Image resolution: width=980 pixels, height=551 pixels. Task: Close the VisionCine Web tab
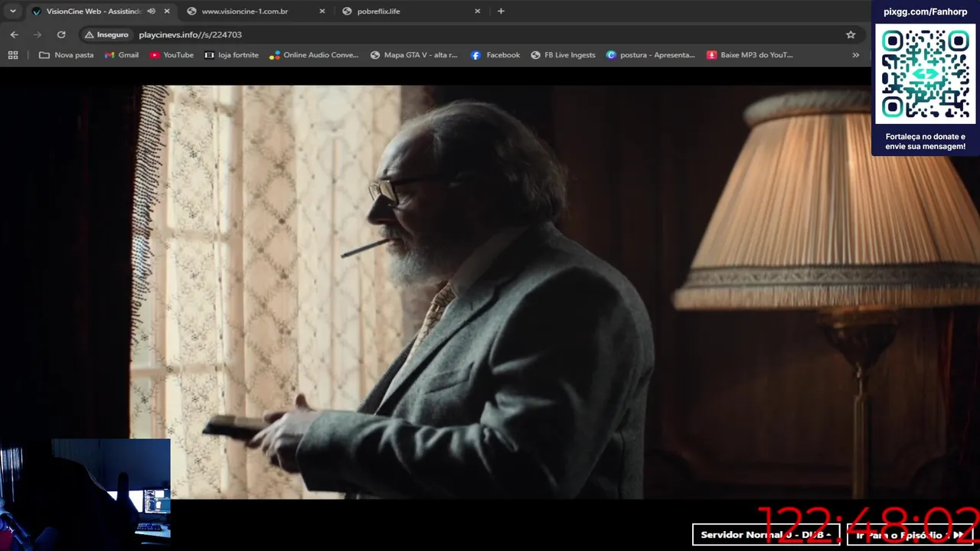(167, 11)
